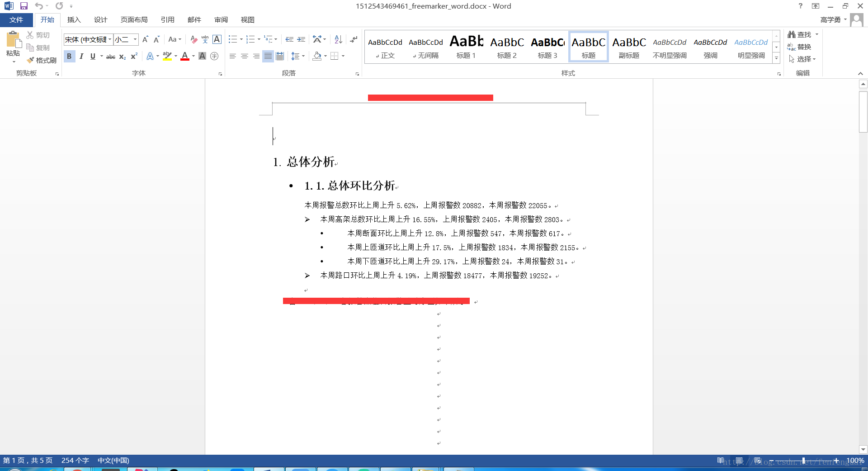Expand the Styles gallery more arrow
Viewport: 868px width, 471px height.
(776, 58)
